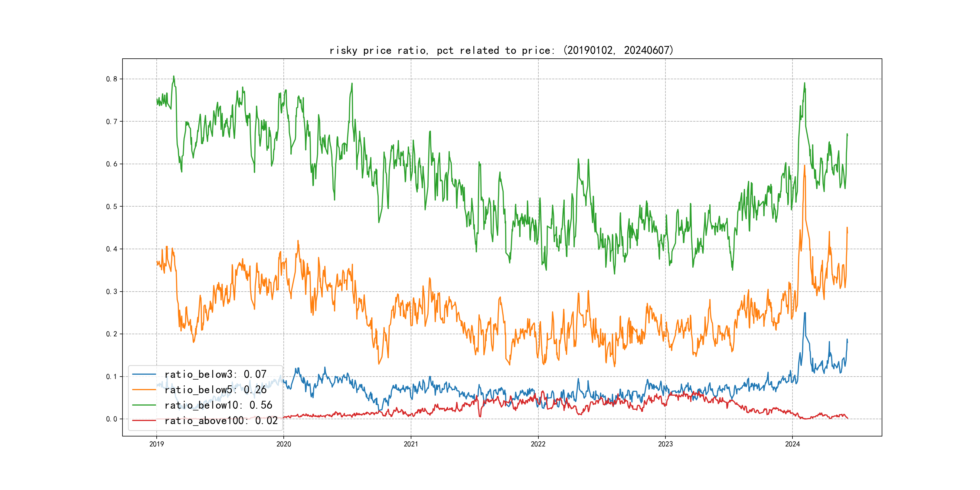
Task: Click the 2020 x-axis tick label
Action: click(283, 444)
